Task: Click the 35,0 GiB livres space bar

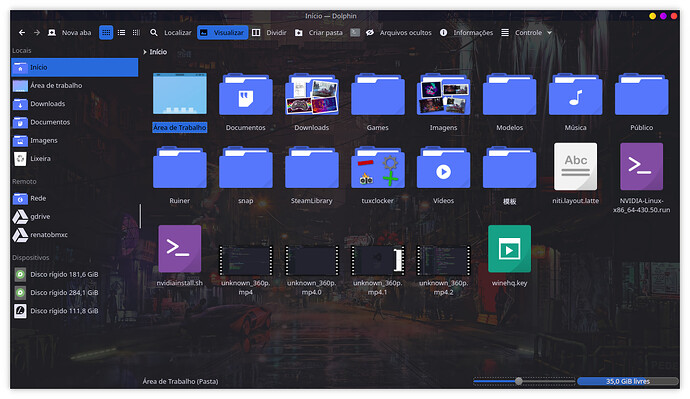Action: [x=628, y=381]
